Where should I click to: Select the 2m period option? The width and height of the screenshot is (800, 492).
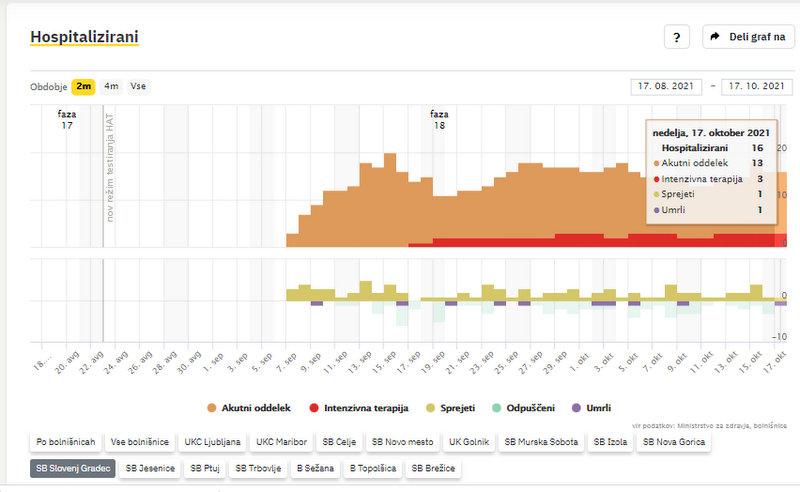(x=84, y=86)
